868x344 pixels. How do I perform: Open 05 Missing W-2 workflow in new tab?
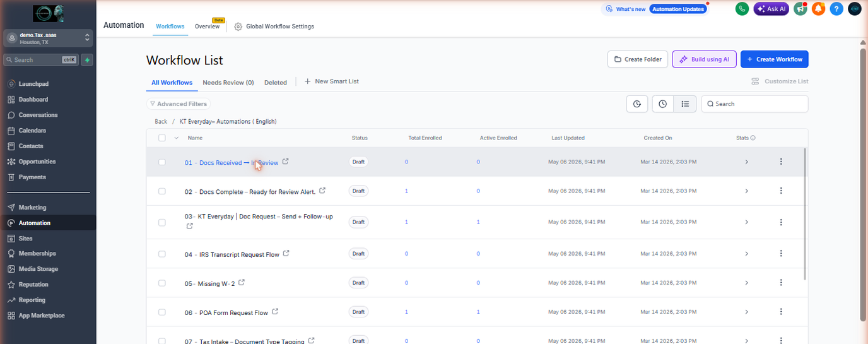[242, 283]
